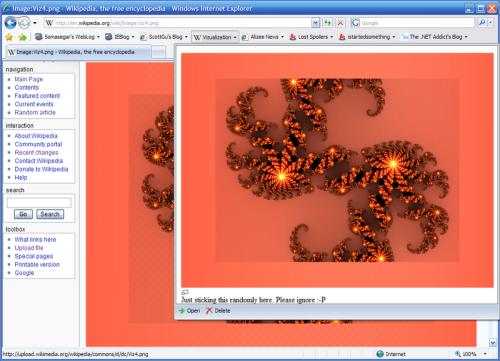Click Delete with the red X in popup
Screen dimensions: 500x361
pos(218,311)
